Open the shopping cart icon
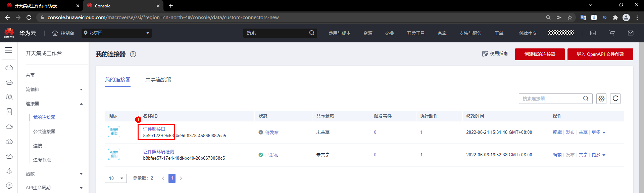 coord(612,33)
